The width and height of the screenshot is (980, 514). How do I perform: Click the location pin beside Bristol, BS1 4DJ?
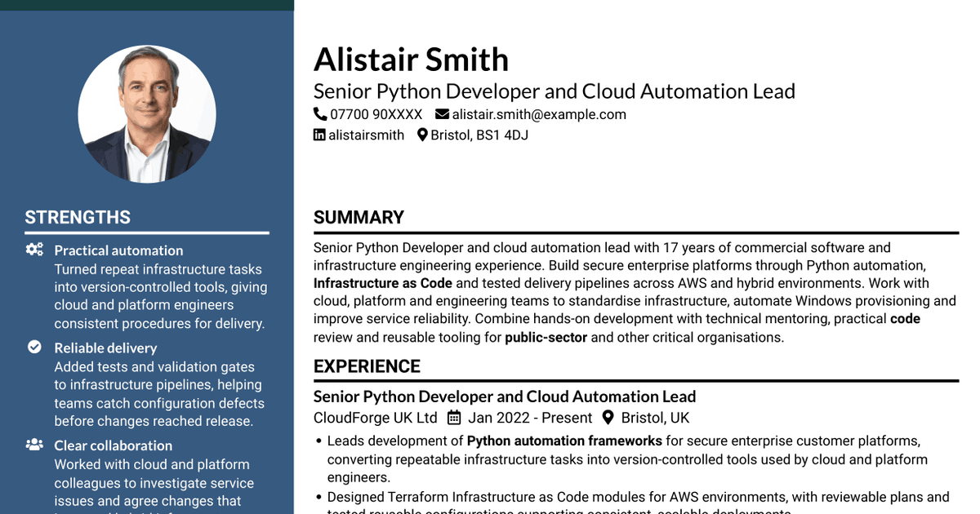coord(422,135)
